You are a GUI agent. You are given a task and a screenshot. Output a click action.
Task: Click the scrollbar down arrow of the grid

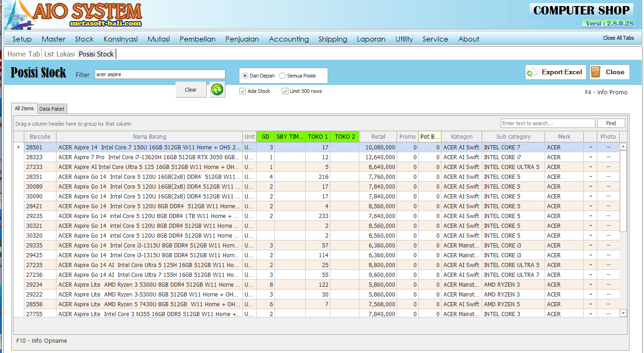pos(623,313)
